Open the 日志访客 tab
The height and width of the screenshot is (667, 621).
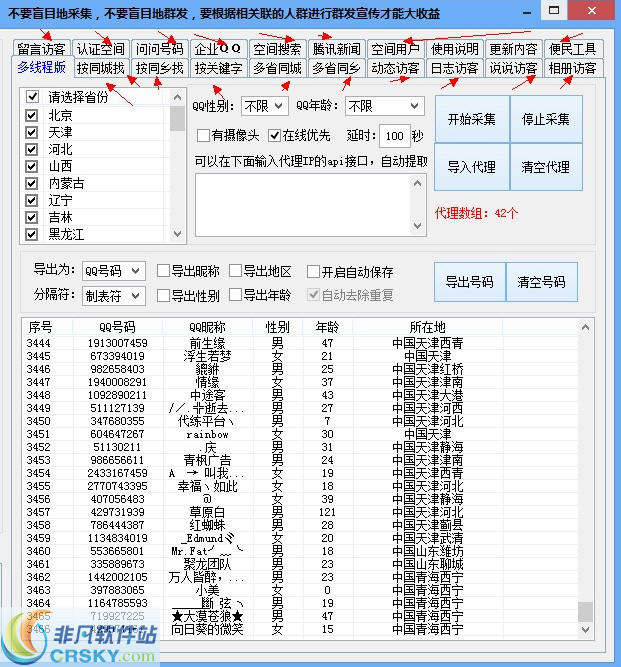pos(454,68)
